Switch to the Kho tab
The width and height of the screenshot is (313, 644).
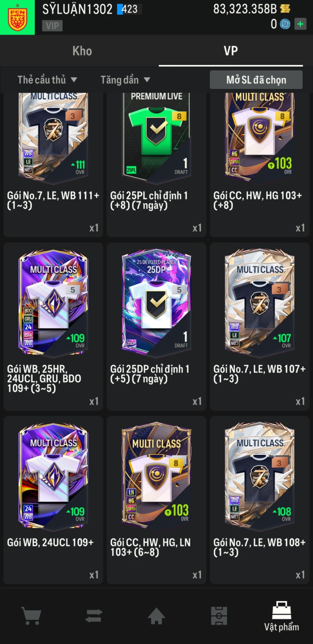[82, 51]
